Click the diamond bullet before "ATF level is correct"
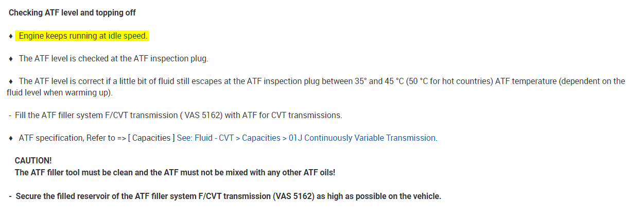Screen dimensions: 644x214 [x=10, y=81]
